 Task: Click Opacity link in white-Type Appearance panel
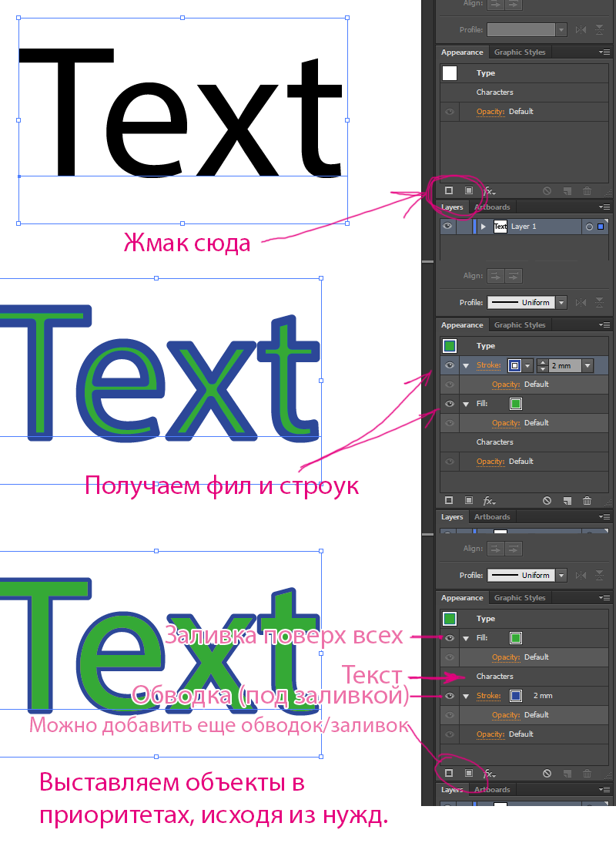[490, 111]
